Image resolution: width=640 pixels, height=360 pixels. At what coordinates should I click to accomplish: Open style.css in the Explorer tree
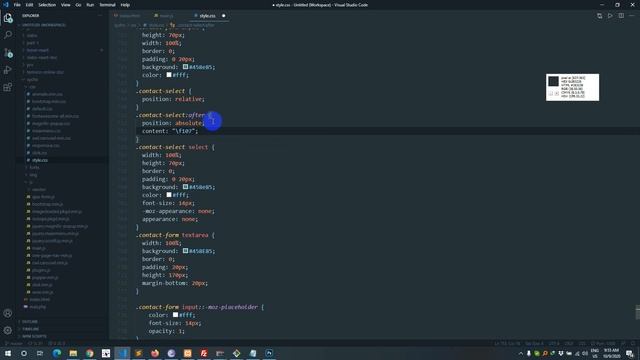[40, 160]
